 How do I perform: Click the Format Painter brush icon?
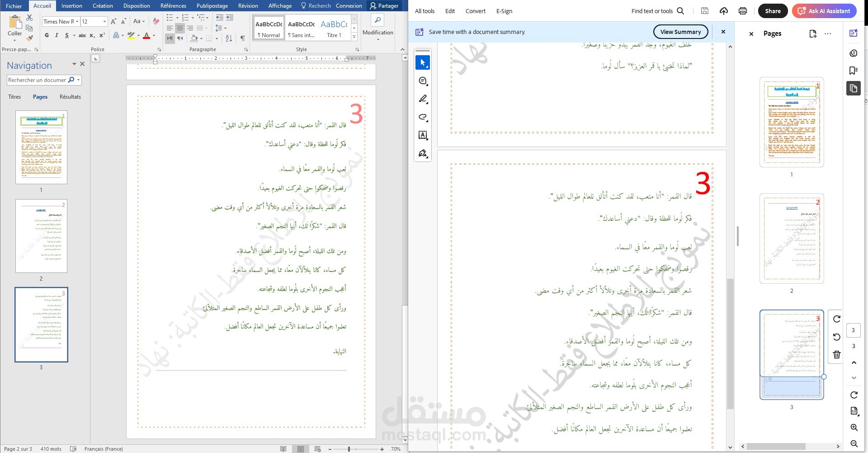click(x=29, y=38)
